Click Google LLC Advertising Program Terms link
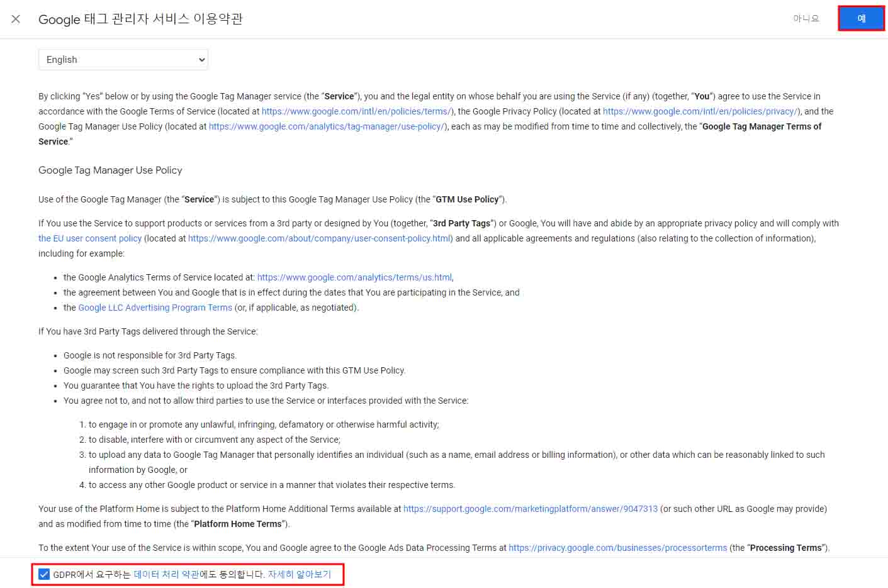The image size is (888, 588). click(155, 308)
